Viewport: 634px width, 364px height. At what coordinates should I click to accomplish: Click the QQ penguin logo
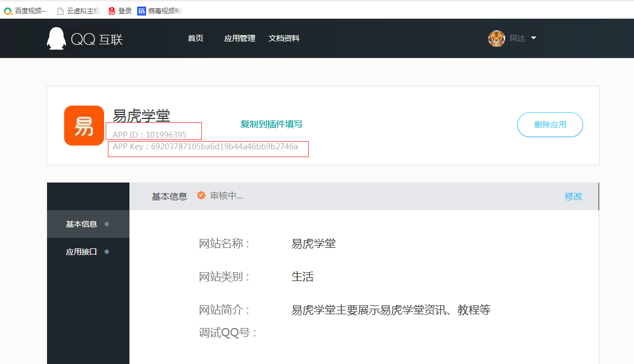56,39
